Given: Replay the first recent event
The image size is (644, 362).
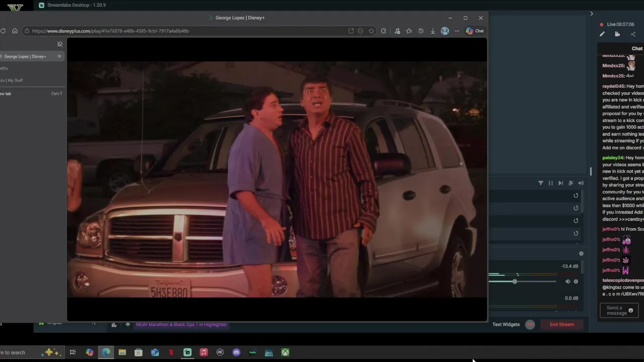Looking at the screenshot, I should (x=576, y=196).
